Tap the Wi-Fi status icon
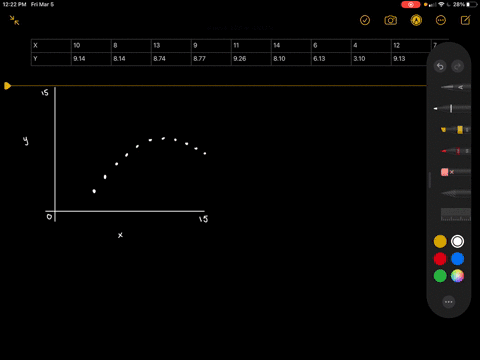 coord(441,5)
